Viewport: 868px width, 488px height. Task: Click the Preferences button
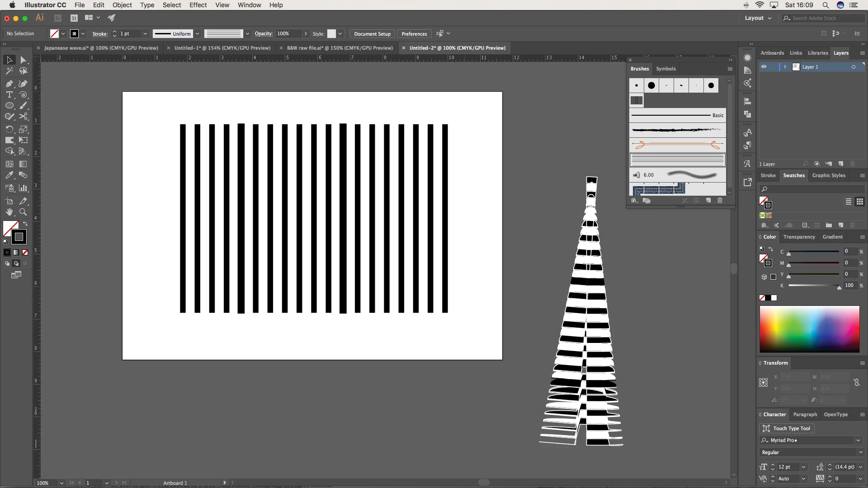click(414, 34)
